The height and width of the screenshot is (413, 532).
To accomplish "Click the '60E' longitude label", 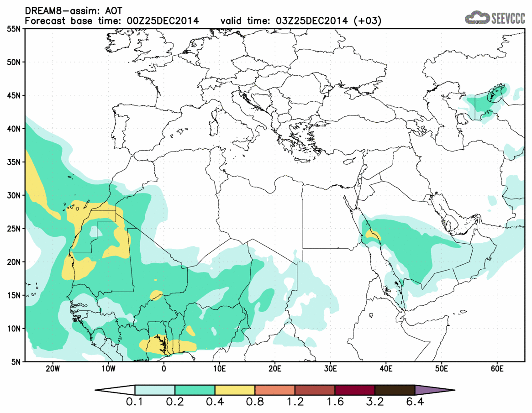I will pyautogui.click(x=497, y=369).
